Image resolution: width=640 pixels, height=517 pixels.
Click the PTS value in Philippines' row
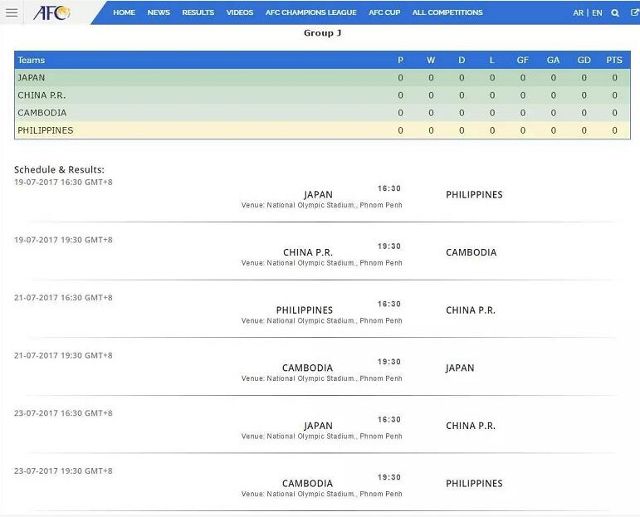pyautogui.click(x=615, y=131)
